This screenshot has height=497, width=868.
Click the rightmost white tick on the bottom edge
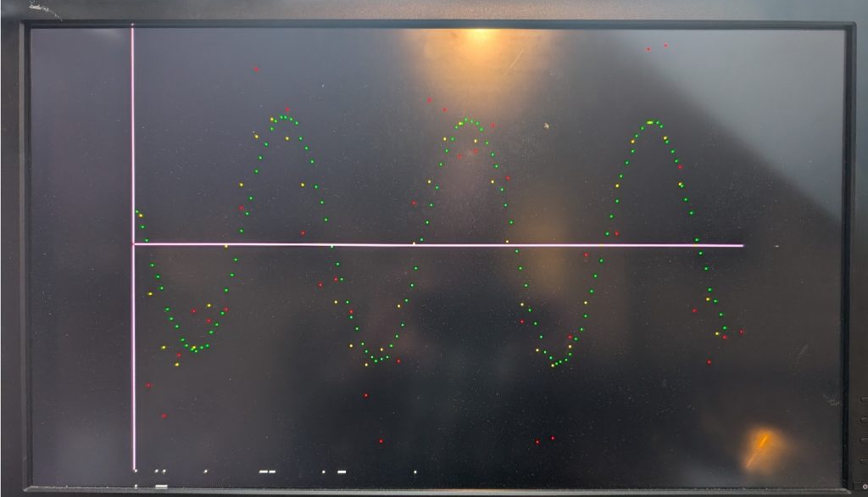click(x=415, y=471)
